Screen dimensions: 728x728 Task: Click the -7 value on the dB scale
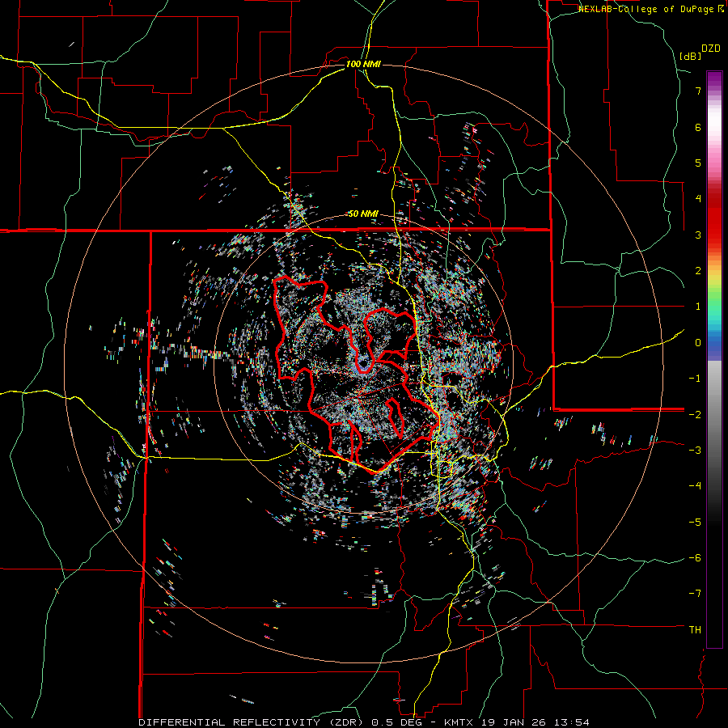tap(695, 594)
